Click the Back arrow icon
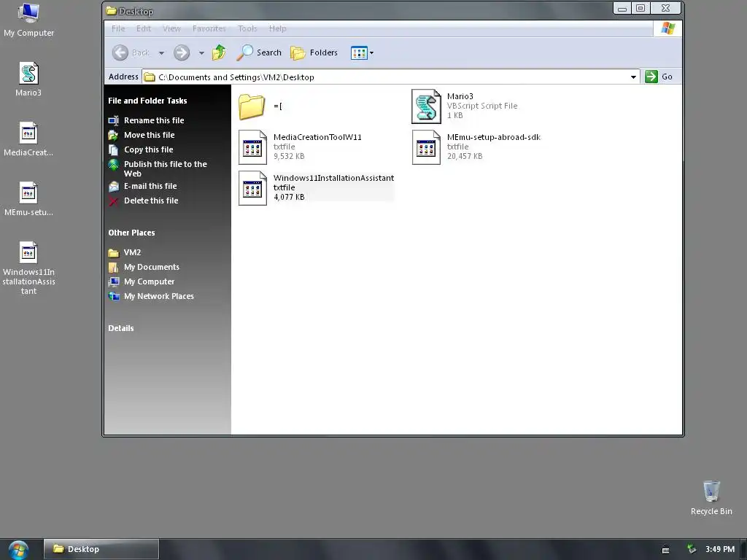This screenshot has height=560, width=747. point(120,52)
